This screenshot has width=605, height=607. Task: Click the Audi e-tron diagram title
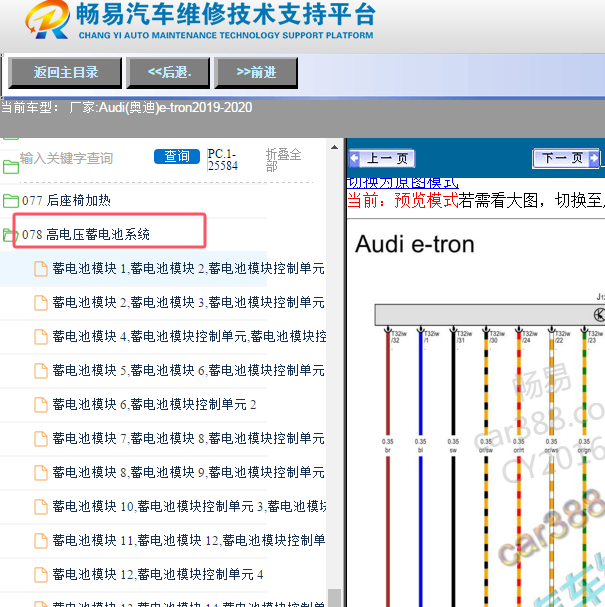point(415,244)
